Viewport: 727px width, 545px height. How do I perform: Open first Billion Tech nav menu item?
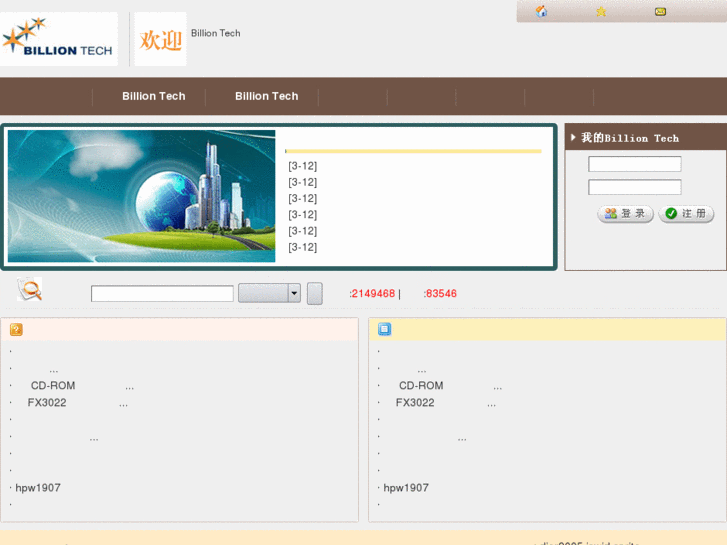153,96
